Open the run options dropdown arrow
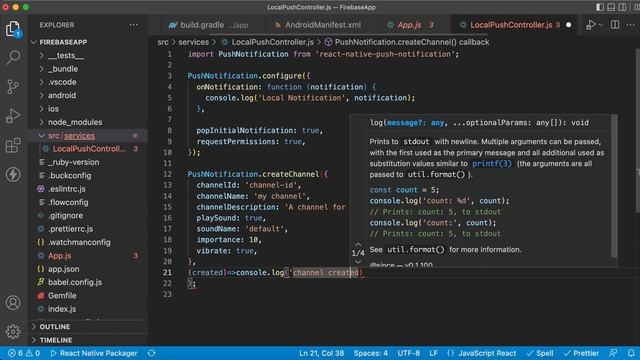 600,25
